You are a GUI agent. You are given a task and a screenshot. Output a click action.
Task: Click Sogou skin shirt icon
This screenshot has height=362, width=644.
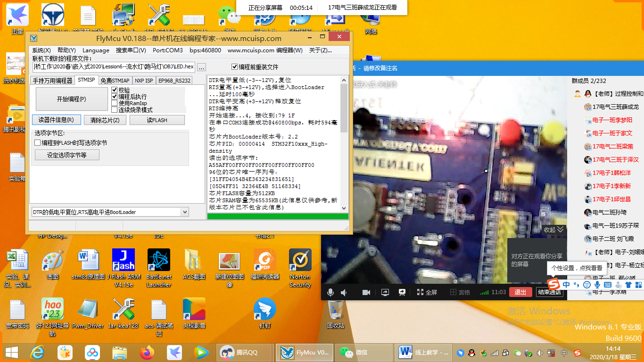628,285
